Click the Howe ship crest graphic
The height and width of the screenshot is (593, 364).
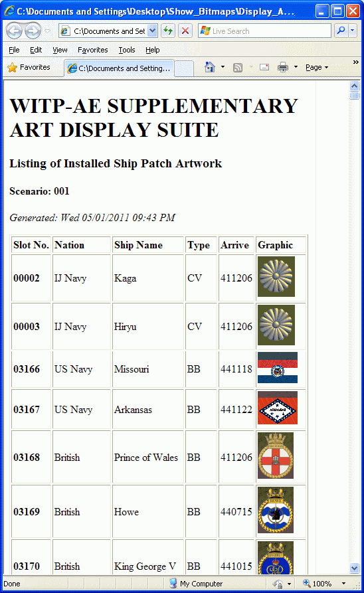(276, 510)
